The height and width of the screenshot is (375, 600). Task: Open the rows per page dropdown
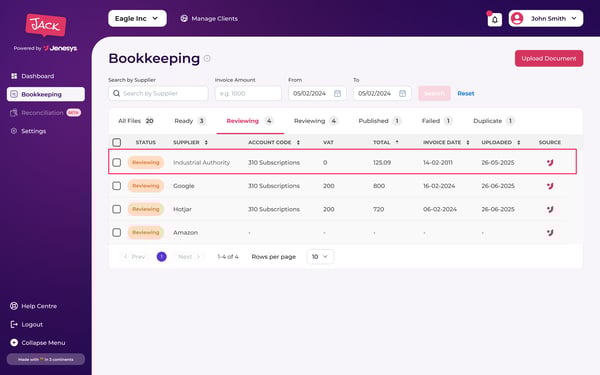point(320,256)
